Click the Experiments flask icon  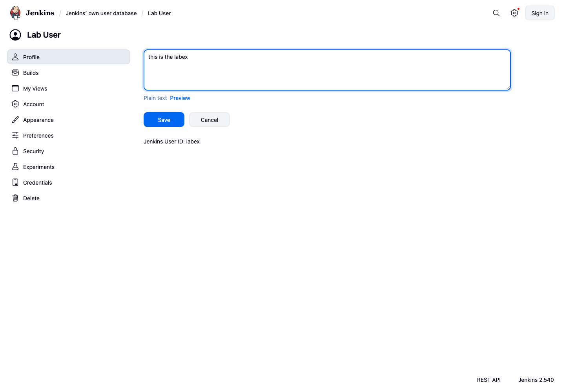(15, 167)
